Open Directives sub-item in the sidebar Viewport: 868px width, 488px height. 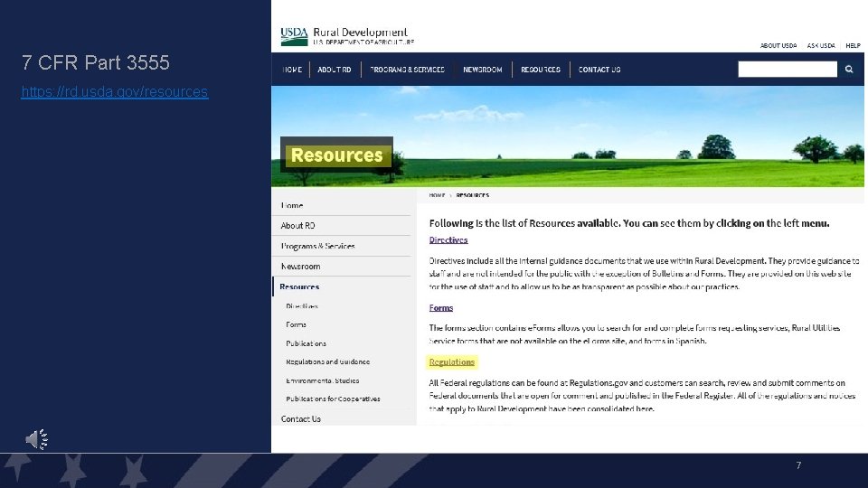click(x=302, y=306)
